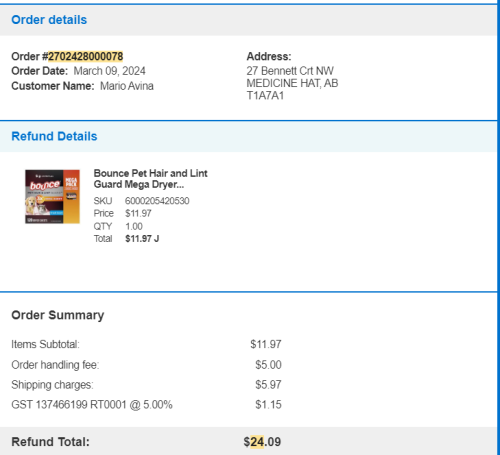
Task: Click the Order handling fee $5.00 amount
Action: pos(268,365)
